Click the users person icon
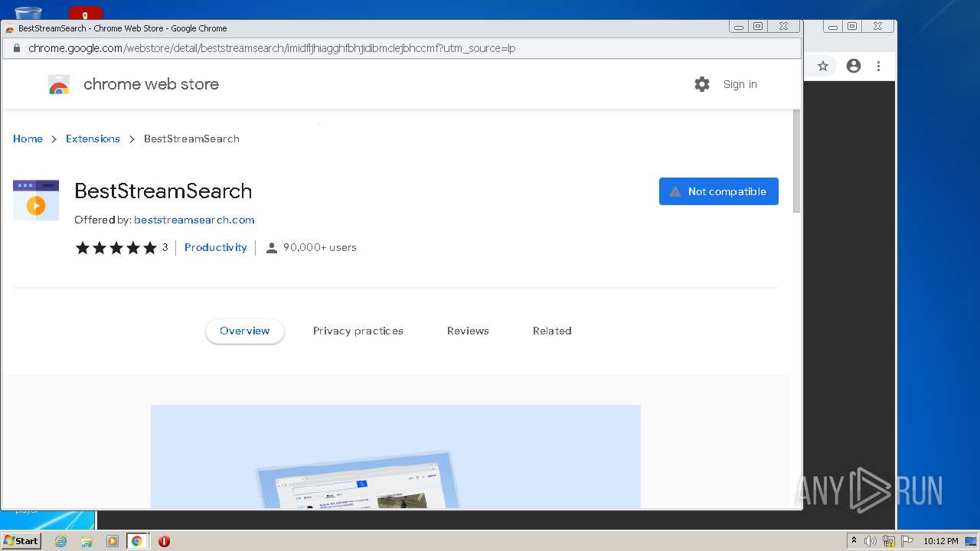980x551 pixels. click(x=271, y=247)
